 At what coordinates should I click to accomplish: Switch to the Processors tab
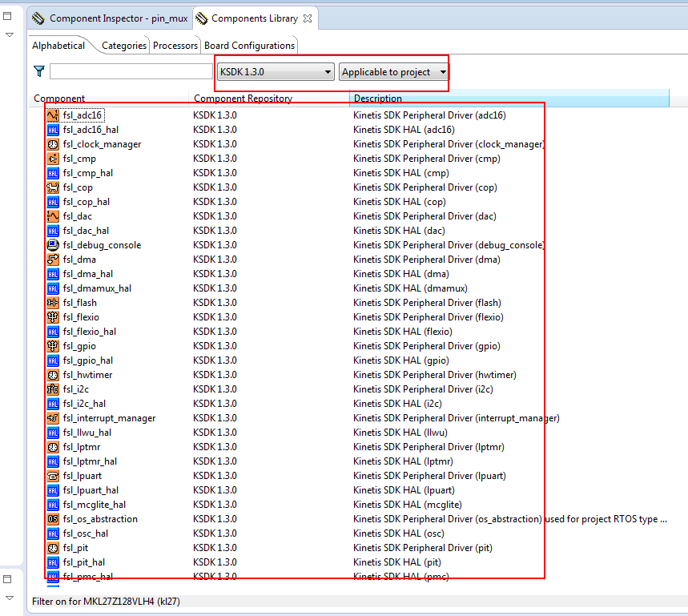(175, 46)
